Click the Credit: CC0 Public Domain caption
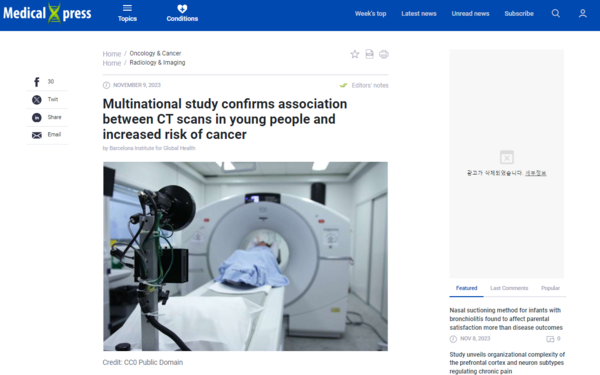The image size is (600, 375). (143, 362)
